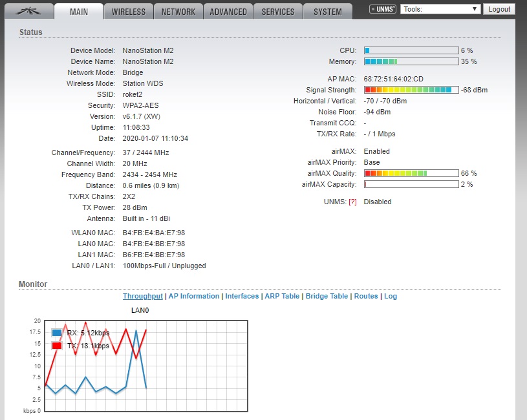Open the SERVICES tab
Viewport: 527px width, 420px height.
[278, 12]
